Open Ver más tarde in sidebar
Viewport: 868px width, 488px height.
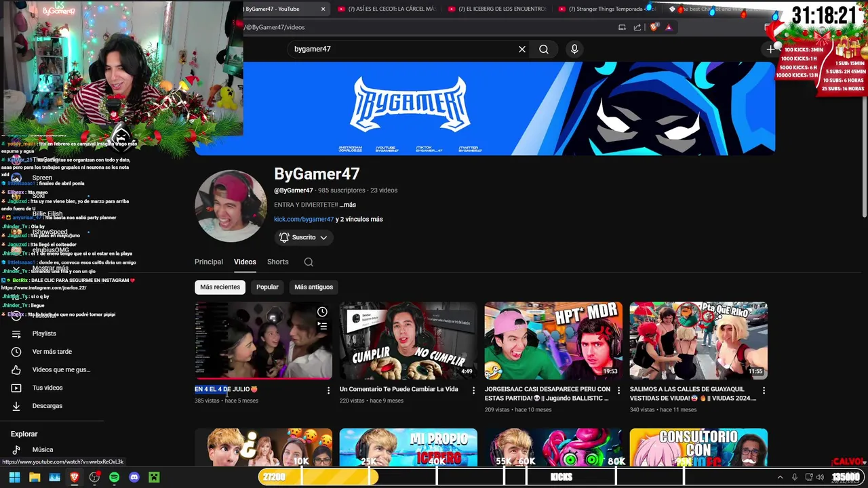52,352
